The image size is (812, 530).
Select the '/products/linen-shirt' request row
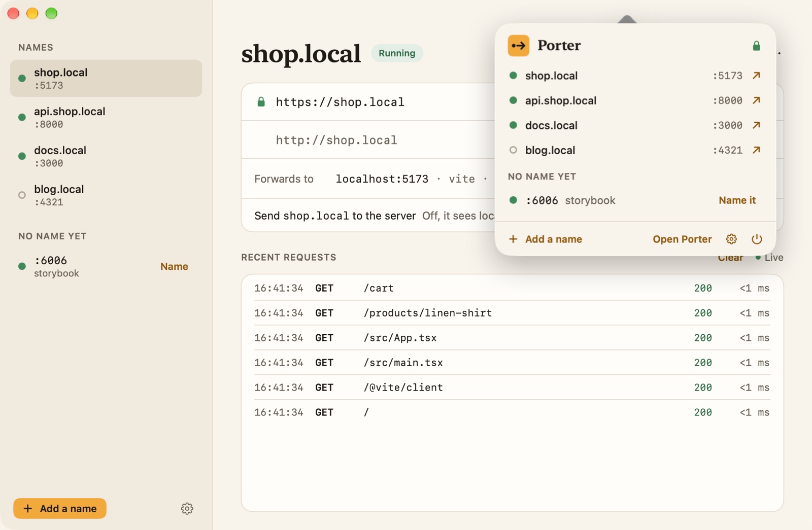512,313
